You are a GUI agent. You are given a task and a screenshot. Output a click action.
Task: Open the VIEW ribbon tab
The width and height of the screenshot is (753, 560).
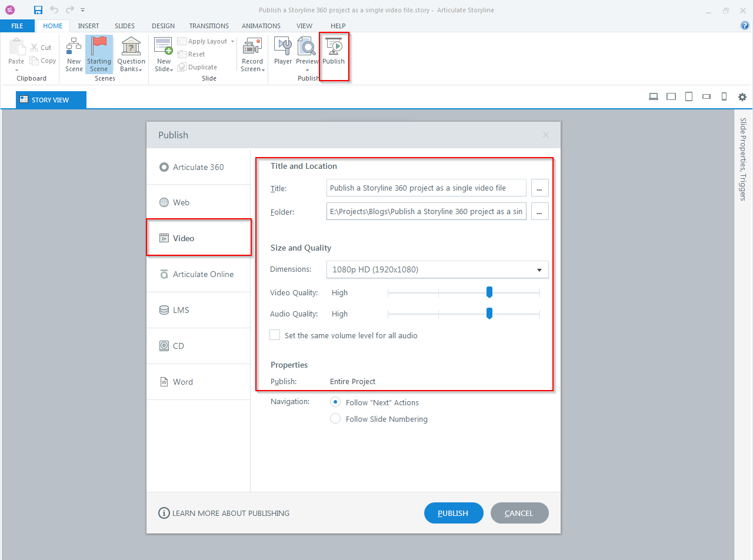(x=305, y=26)
